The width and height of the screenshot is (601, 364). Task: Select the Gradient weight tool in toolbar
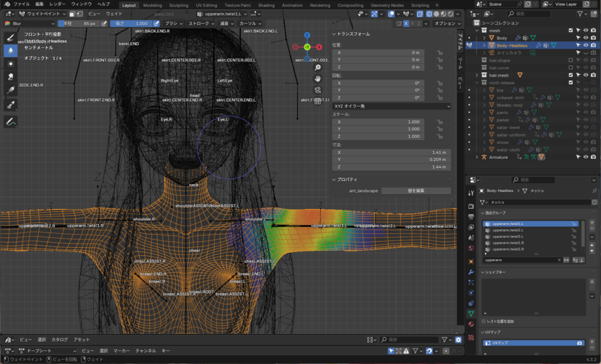pos(11,90)
